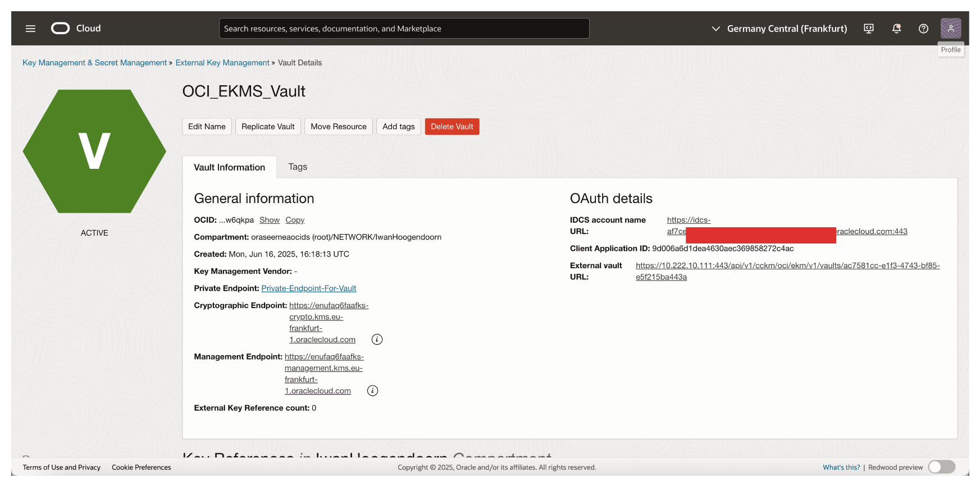Open the Management Endpoint URL
Image resolution: width=980 pixels, height=487 pixels.
click(324, 374)
